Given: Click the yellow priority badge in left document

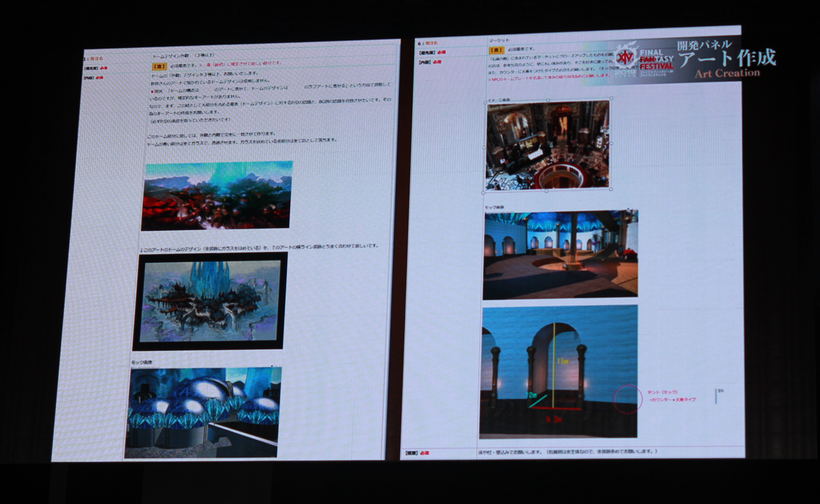Looking at the screenshot, I should click(x=159, y=66).
